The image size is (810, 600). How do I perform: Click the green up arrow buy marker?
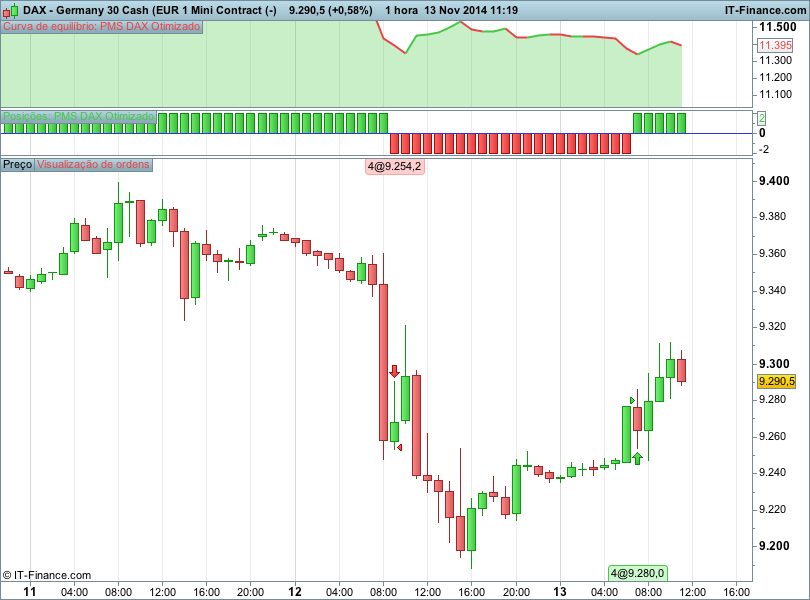tap(637, 458)
